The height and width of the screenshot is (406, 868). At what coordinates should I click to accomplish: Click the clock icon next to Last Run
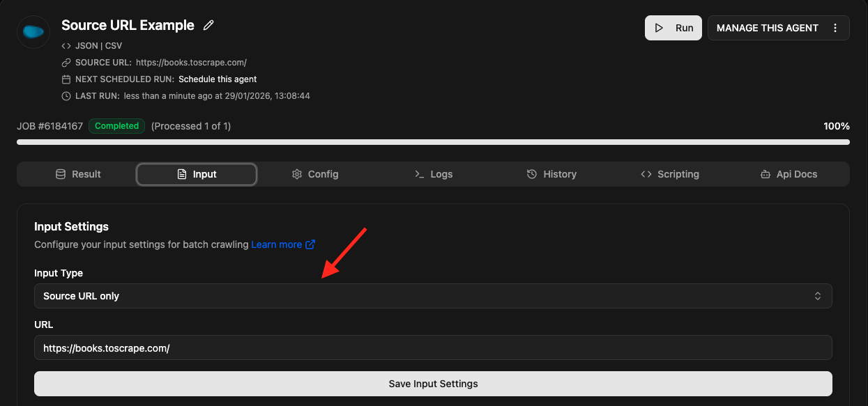tap(66, 96)
